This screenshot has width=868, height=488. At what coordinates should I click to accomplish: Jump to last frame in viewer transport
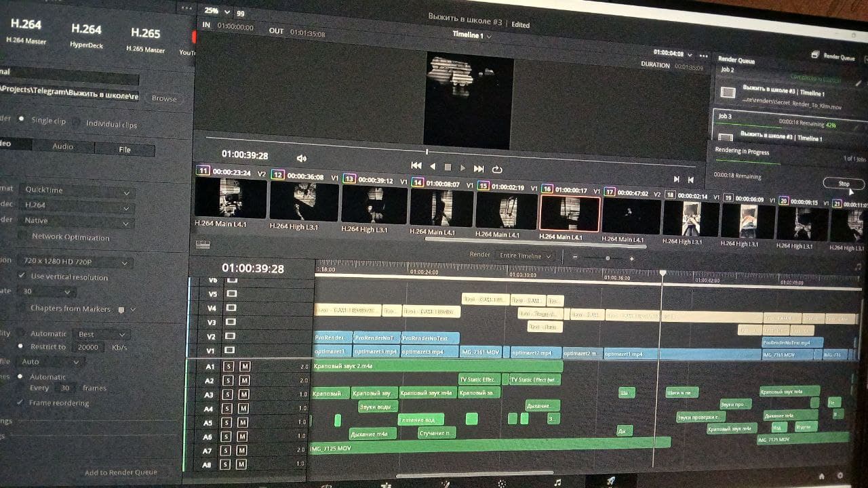(x=479, y=168)
